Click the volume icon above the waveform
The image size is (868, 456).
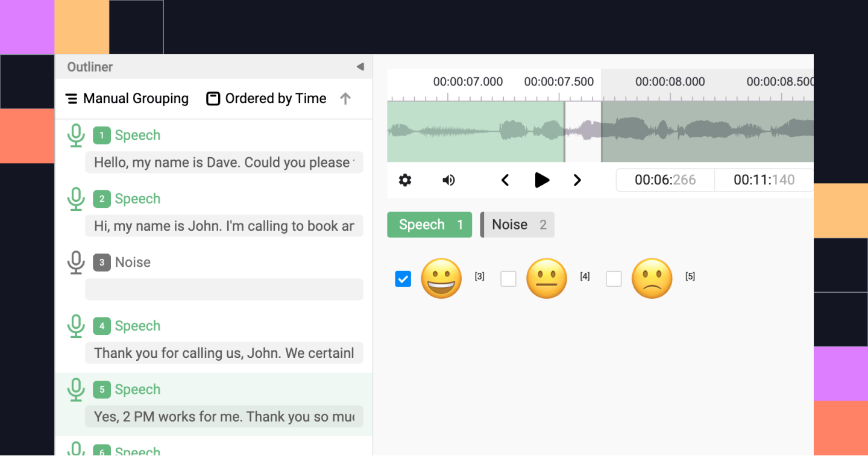pyautogui.click(x=448, y=180)
